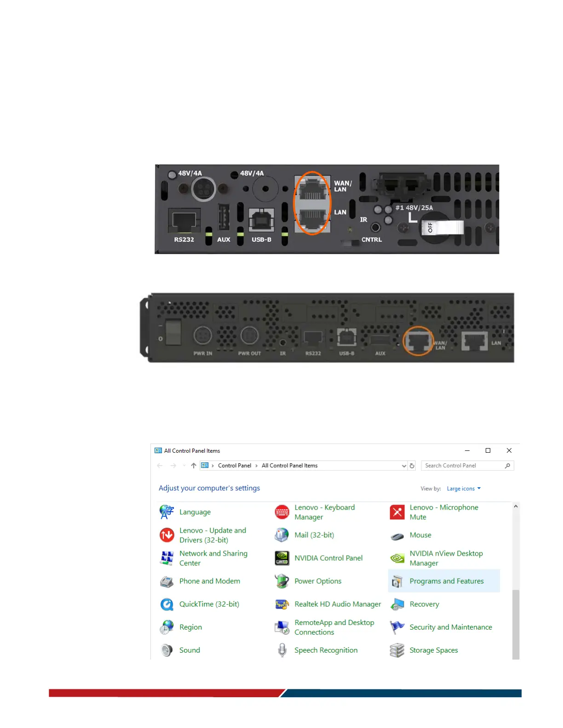The width and height of the screenshot is (563, 728).
Task: Open RemoteApp and Desktop Connections icon
Action: [x=281, y=627]
